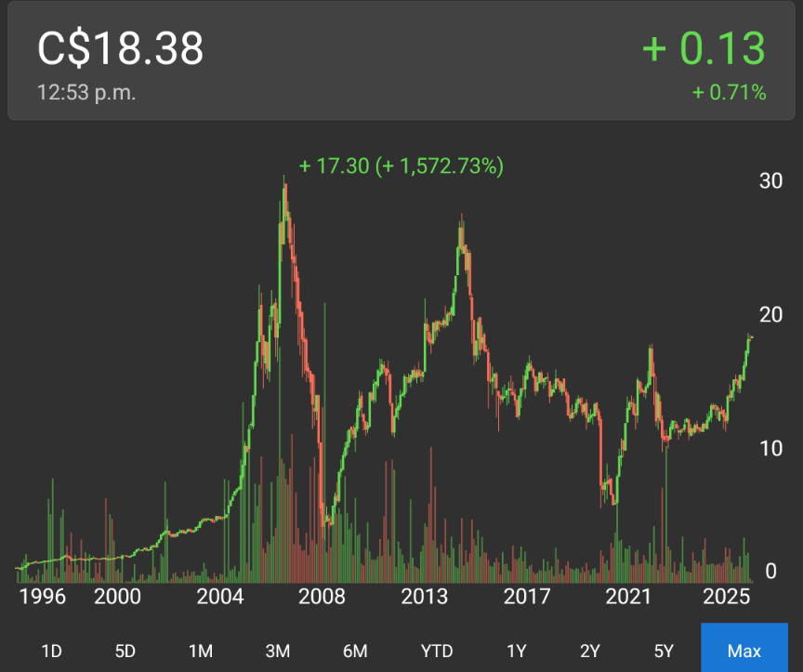This screenshot has width=803, height=672.
Task: Click the 30 y-axis label
Action: tap(770, 181)
